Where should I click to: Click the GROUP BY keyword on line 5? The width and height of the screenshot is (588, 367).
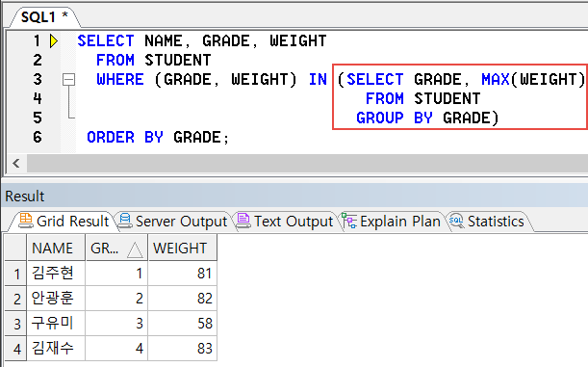[395, 118]
